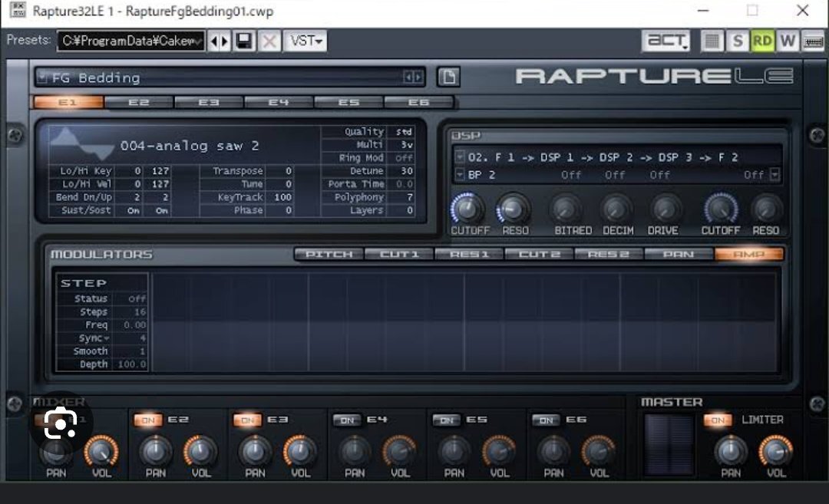Show the RES 2 modulator
Screen dimensions: 829x504
point(609,254)
